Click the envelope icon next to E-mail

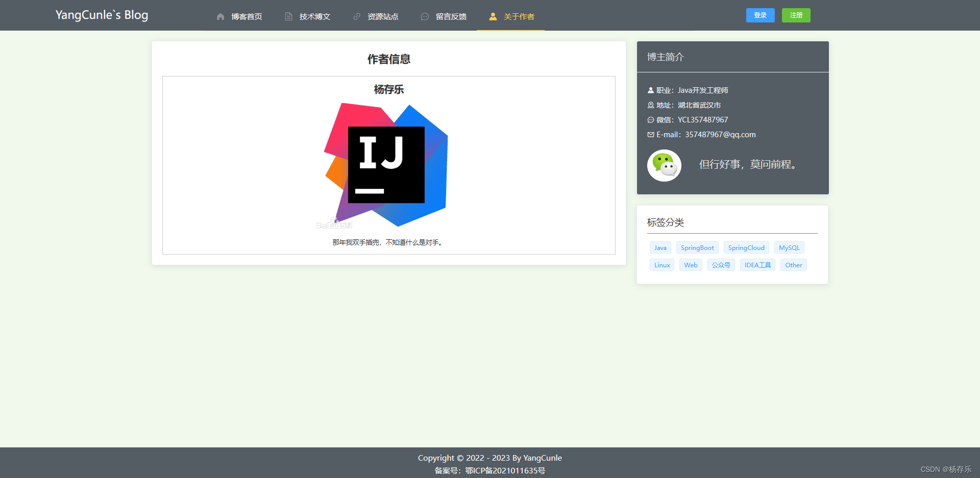[x=651, y=135]
